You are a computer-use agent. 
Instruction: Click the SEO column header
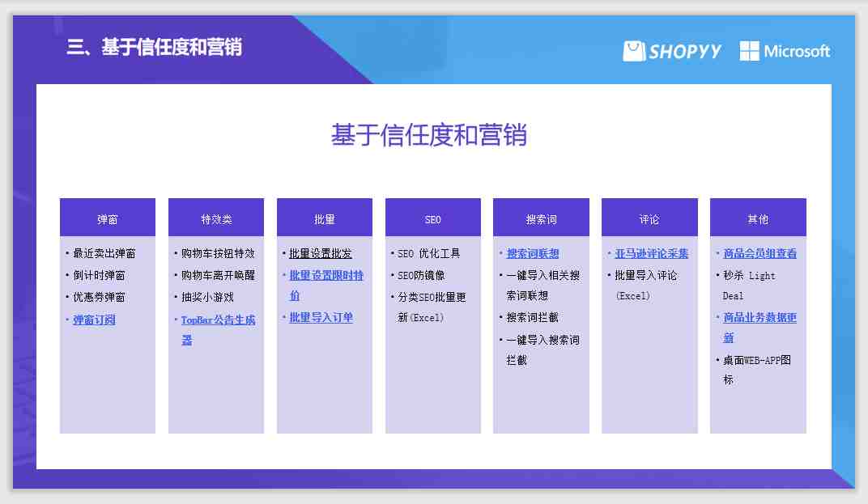coord(433,219)
